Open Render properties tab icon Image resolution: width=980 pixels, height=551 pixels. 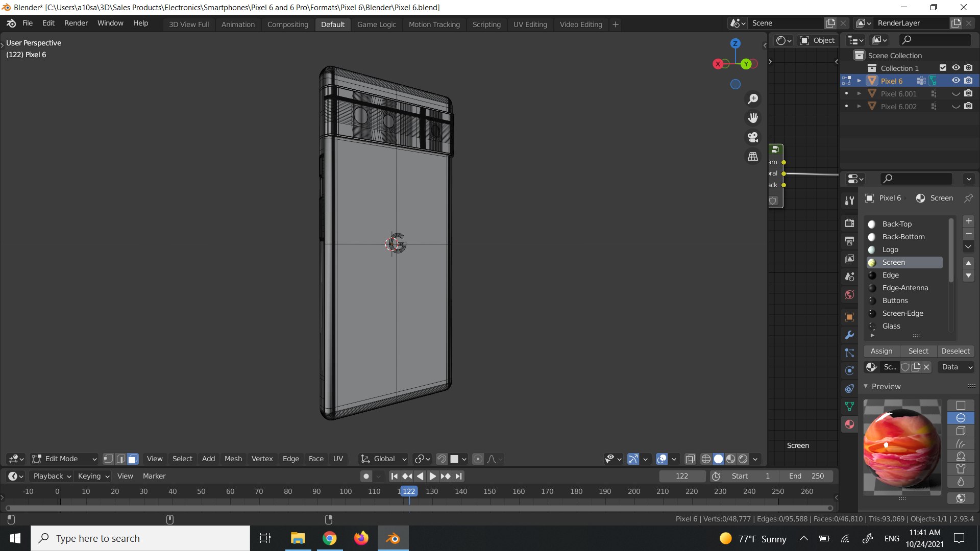coord(849,223)
